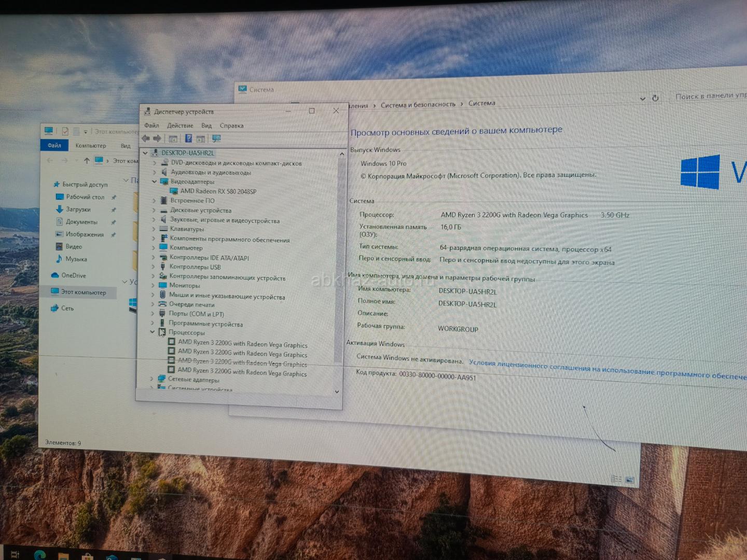
Task: Click the scan for hardware changes monitor icon
Action: point(216,138)
